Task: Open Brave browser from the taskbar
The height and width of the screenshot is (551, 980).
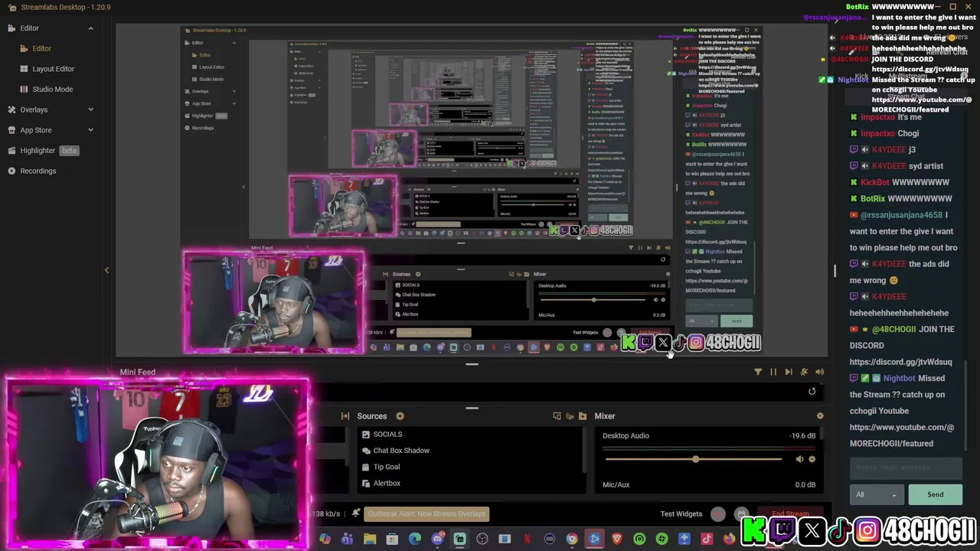Action: coord(617,539)
